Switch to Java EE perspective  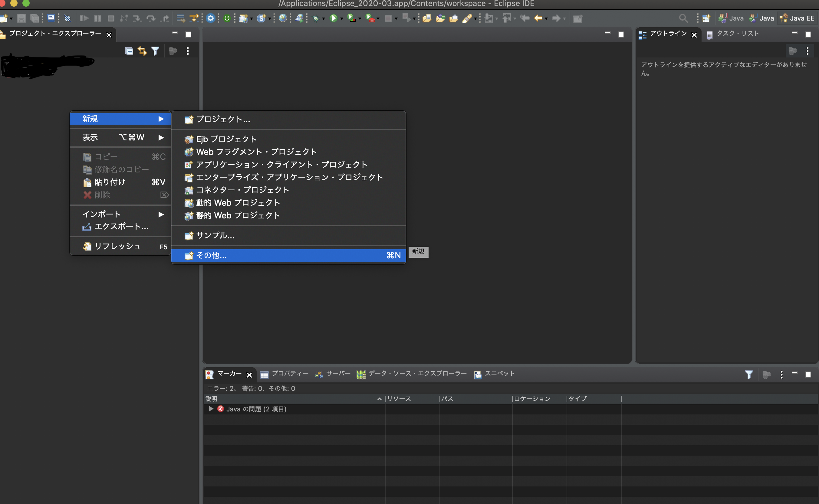point(797,18)
